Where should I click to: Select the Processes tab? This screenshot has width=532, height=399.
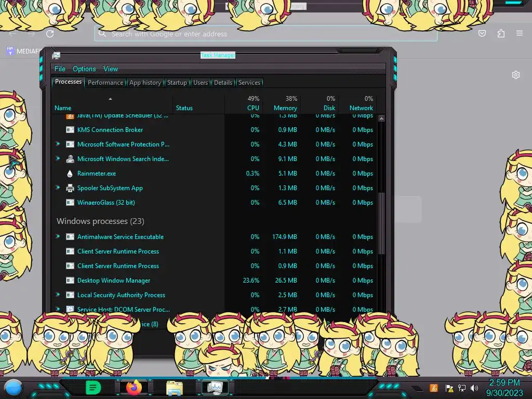pyautogui.click(x=68, y=82)
